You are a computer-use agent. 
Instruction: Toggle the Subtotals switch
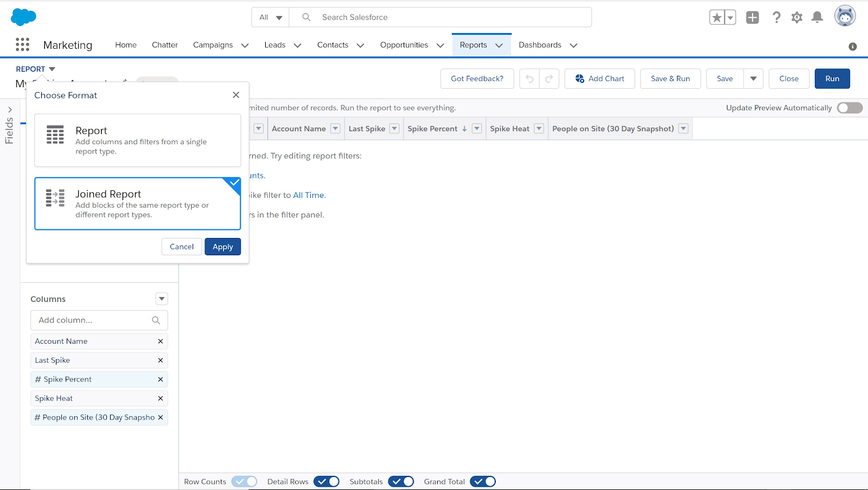[x=401, y=481]
